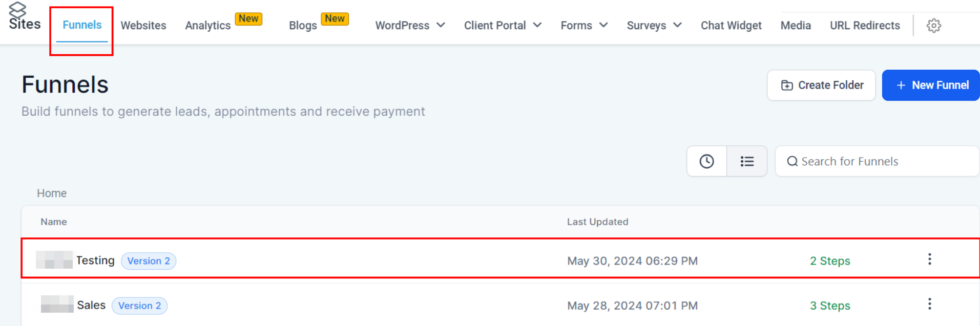Click date May 30, 2024 06:29 PM
This screenshot has width=980, height=326.
632,261
